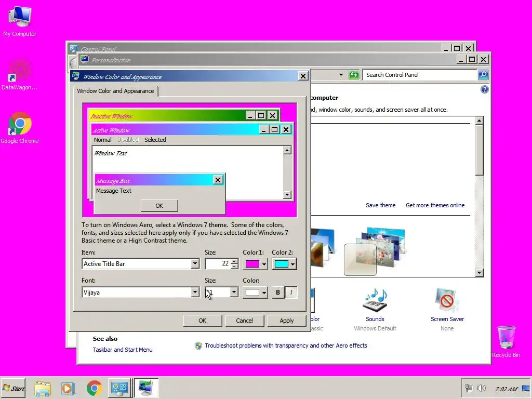Open Get more themes online link
Viewport: 532px width, 399px height.
435,205
